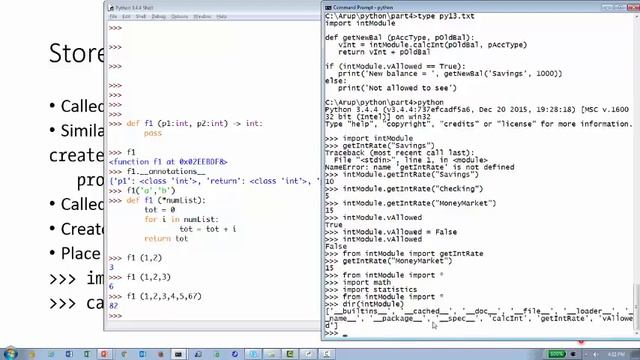
Task: Click the Command Prompt taskbar icon
Action: 178,354
